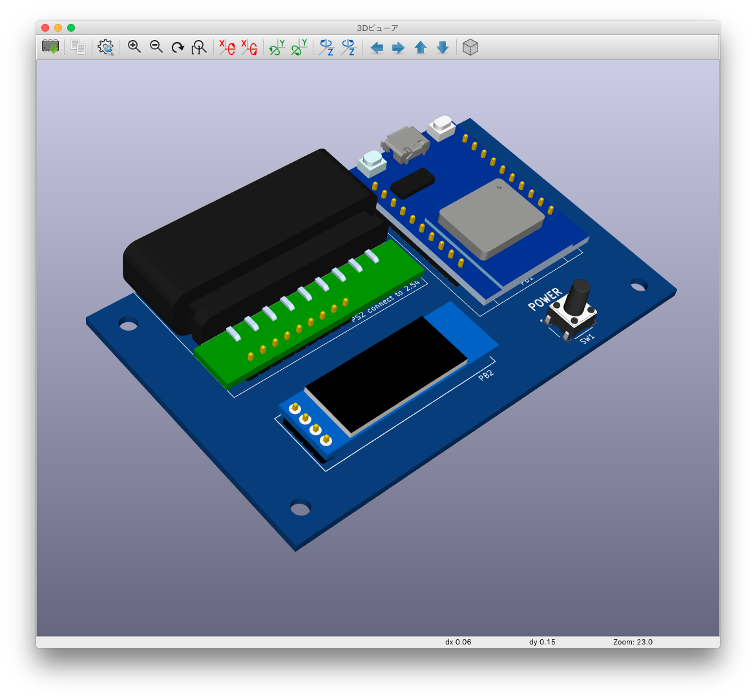
Task: Click the 'dx 0.06' status text
Action: [458, 642]
